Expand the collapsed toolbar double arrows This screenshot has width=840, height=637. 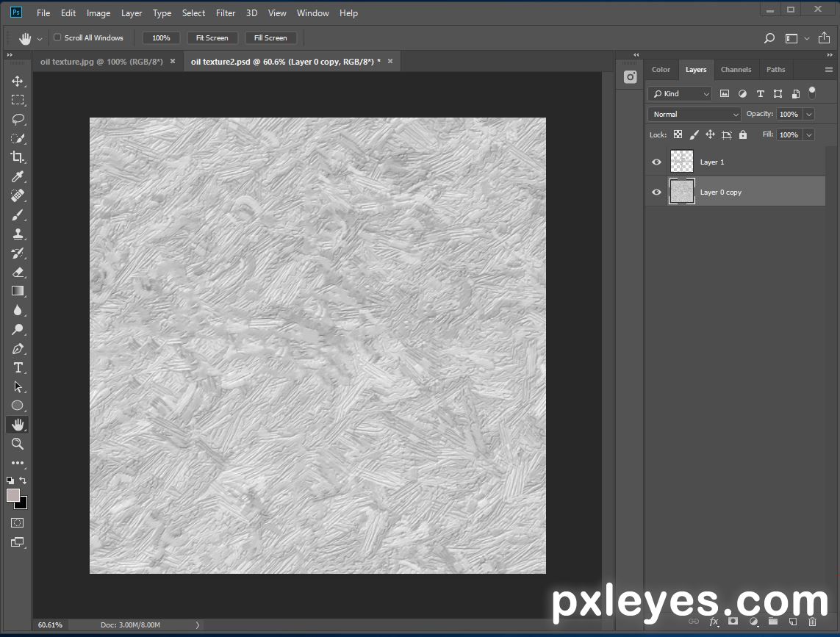[x=10, y=54]
